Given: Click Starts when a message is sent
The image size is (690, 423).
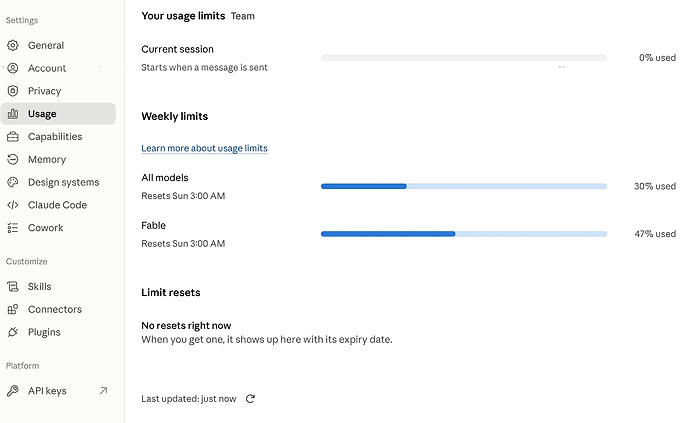Looking at the screenshot, I should click(204, 67).
